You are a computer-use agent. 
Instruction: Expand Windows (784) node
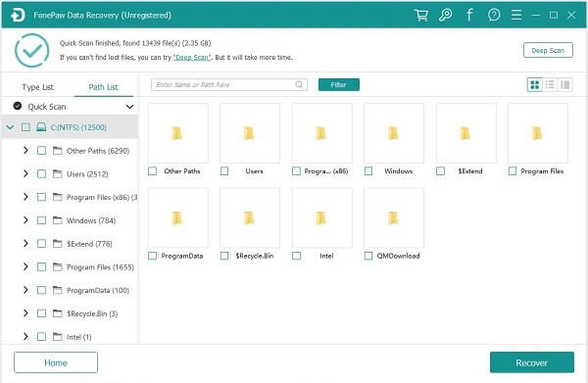point(25,220)
